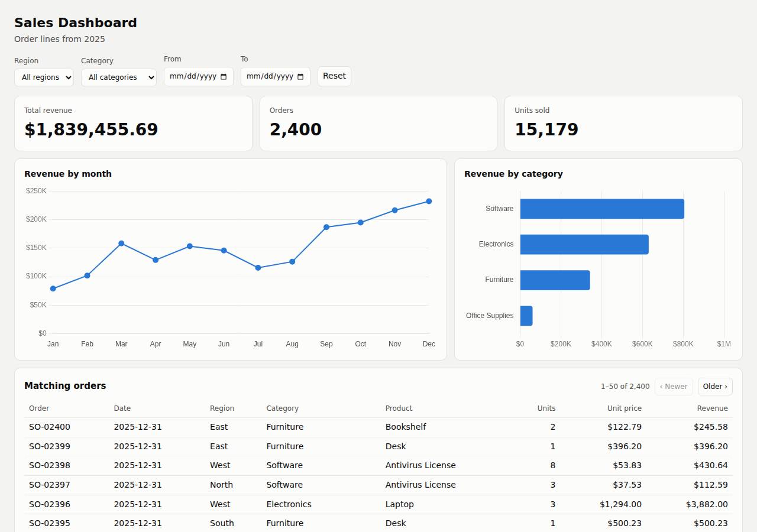The height and width of the screenshot is (532, 757).
Task: Click the Office Supplies bar in chart
Action: (x=526, y=316)
